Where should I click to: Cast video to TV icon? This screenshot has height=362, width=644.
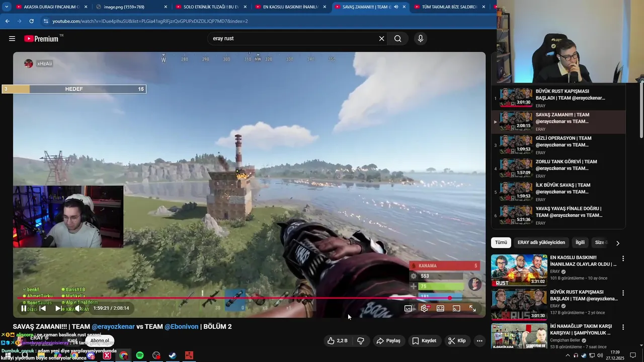coord(456,308)
